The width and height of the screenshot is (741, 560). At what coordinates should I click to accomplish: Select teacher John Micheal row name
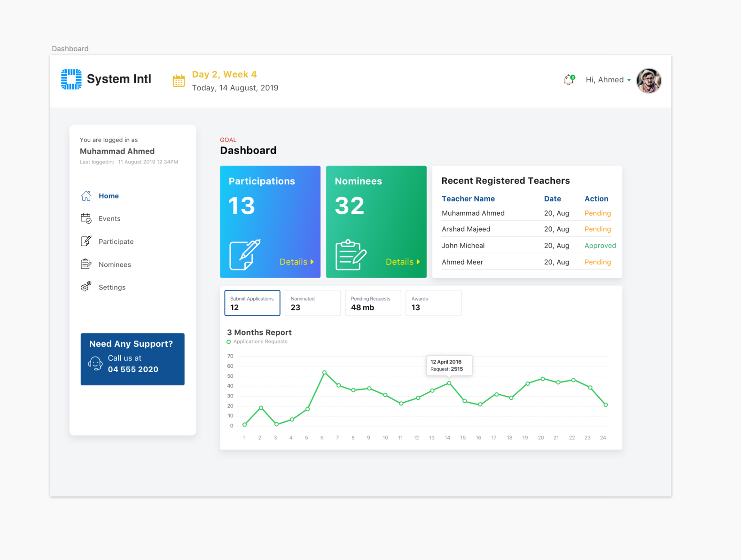point(463,246)
